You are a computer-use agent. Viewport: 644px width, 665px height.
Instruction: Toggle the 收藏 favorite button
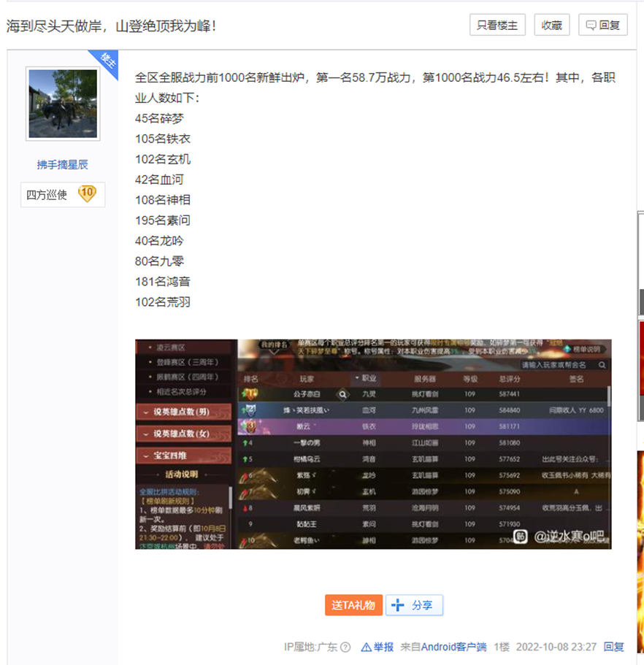point(551,25)
